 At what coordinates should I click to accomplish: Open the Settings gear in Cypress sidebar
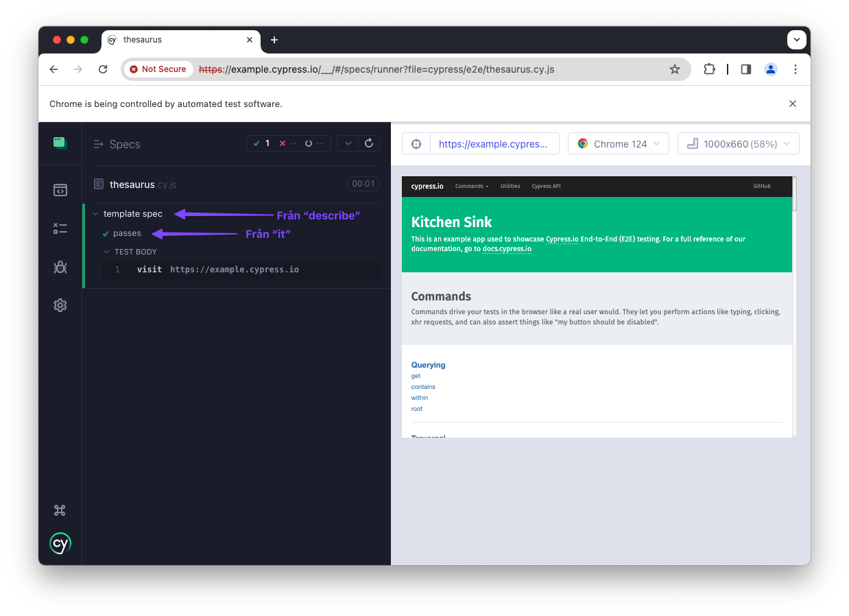pyautogui.click(x=60, y=305)
